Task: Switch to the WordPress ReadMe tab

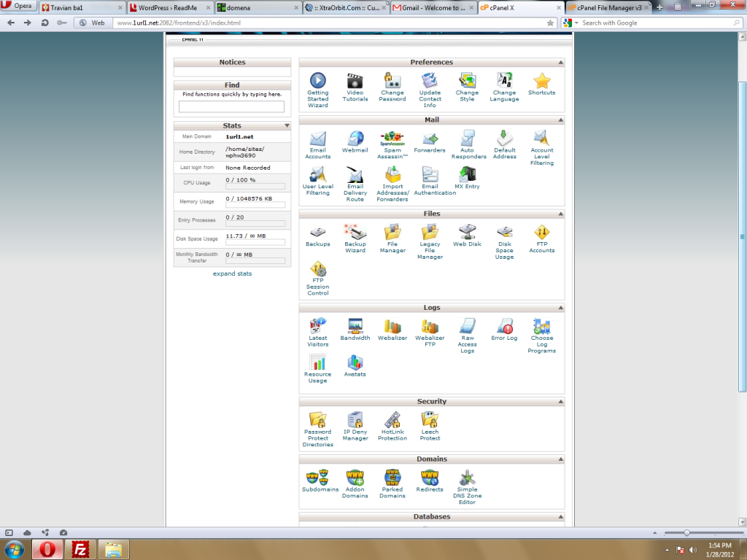Action: 171,7
